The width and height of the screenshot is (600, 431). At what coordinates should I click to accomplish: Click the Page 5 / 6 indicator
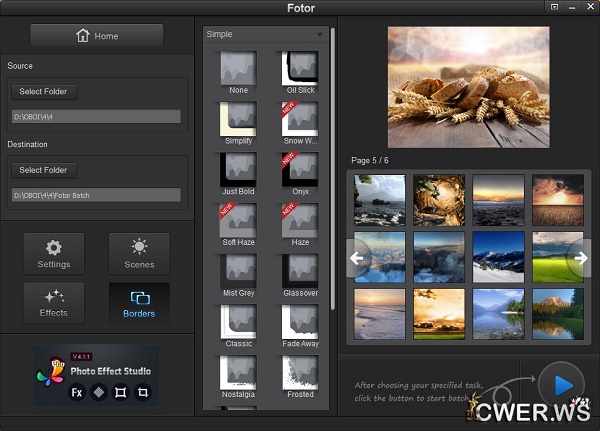370,160
